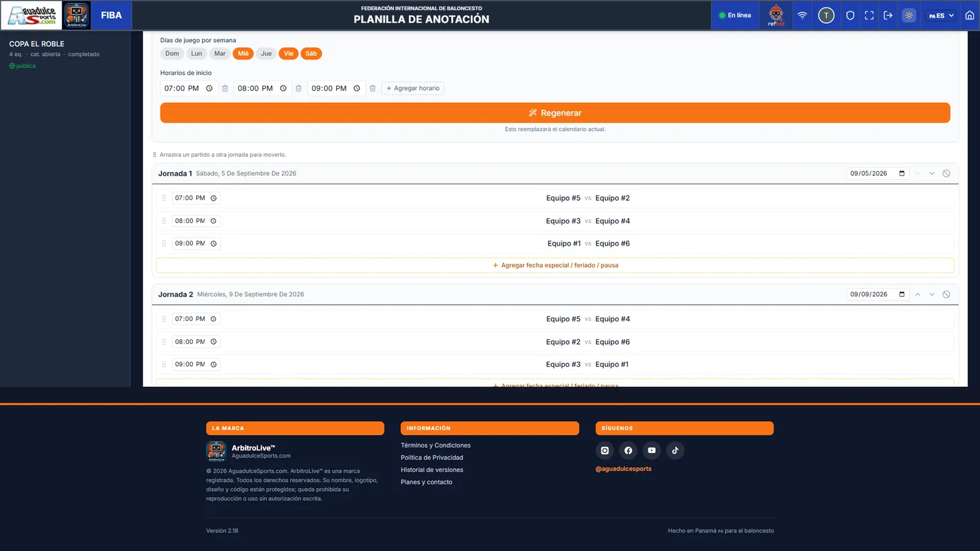Toggle the Mié play day chip
This screenshot has width=980, height=551.
click(243, 54)
